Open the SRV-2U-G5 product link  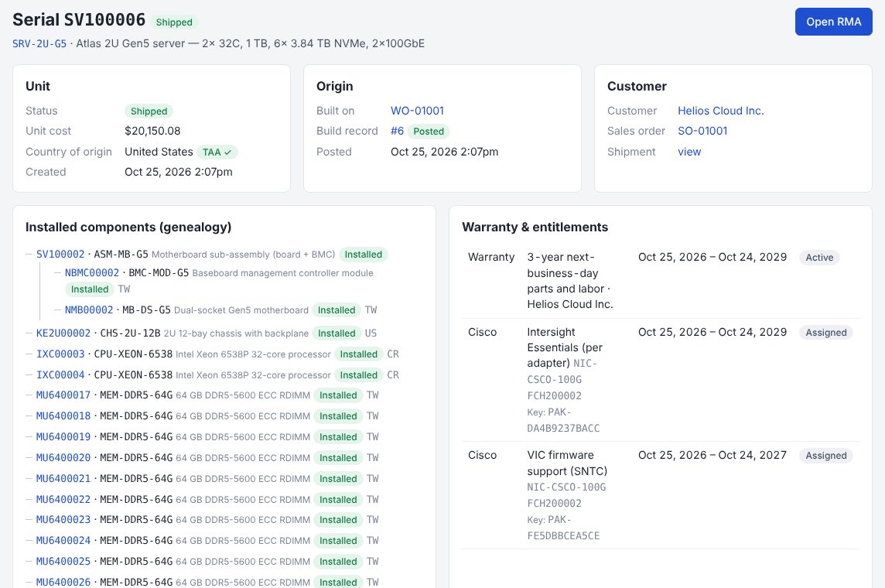click(x=39, y=43)
